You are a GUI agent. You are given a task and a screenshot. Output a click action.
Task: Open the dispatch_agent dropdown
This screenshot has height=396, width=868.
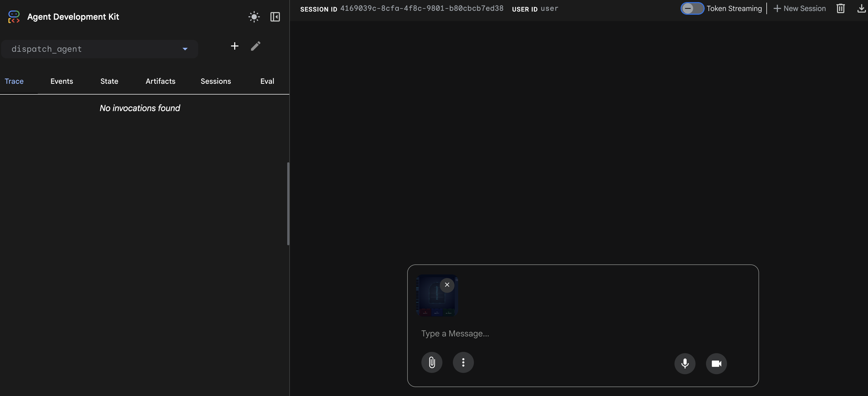pos(100,49)
